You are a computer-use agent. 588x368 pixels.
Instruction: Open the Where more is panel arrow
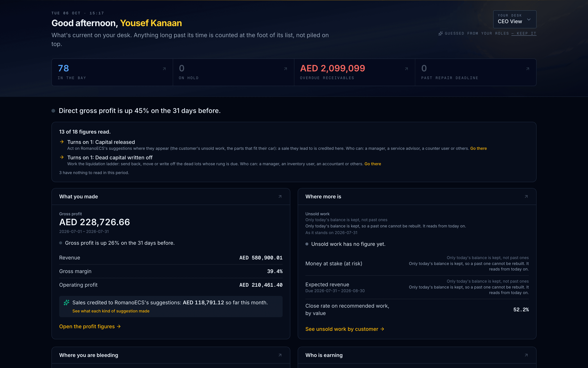(x=526, y=196)
